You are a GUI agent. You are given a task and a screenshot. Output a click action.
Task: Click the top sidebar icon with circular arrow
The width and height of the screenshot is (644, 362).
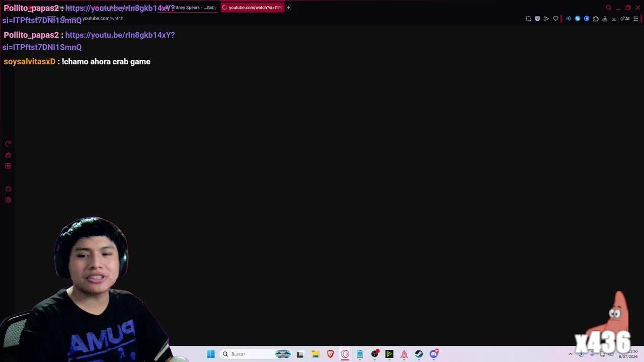coord(8,144)
